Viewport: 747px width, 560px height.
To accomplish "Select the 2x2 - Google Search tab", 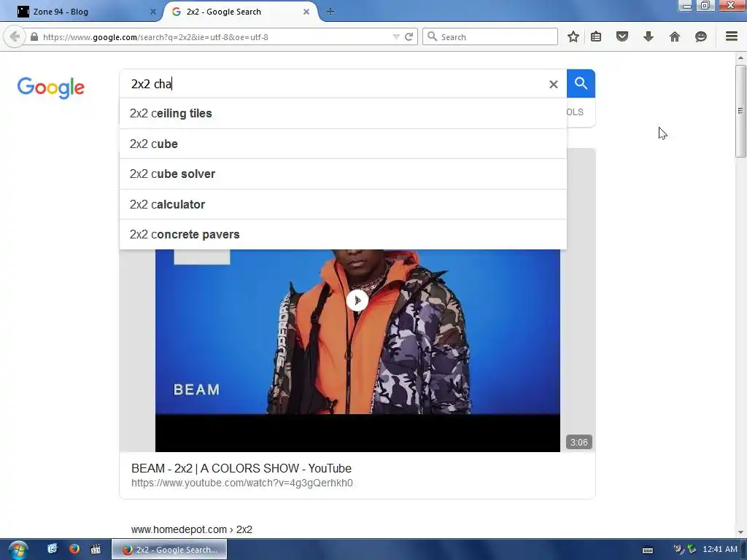I will click(241, 12).
